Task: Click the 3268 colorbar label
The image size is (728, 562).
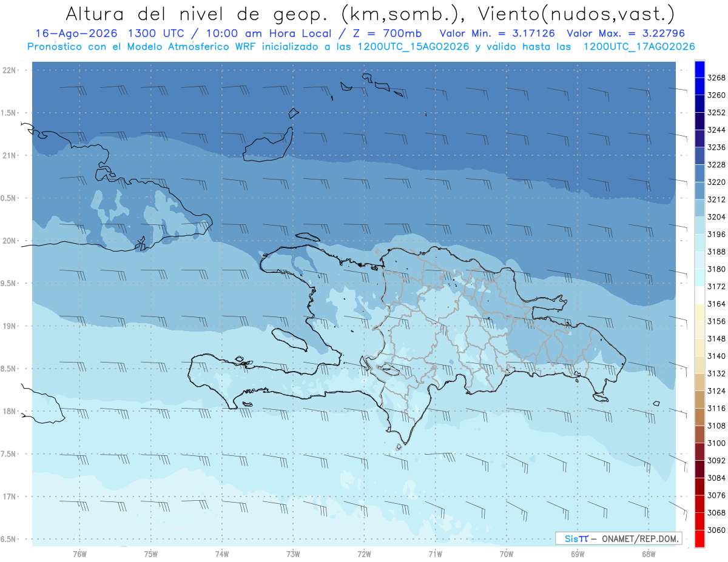Action: tap(716, 78)
